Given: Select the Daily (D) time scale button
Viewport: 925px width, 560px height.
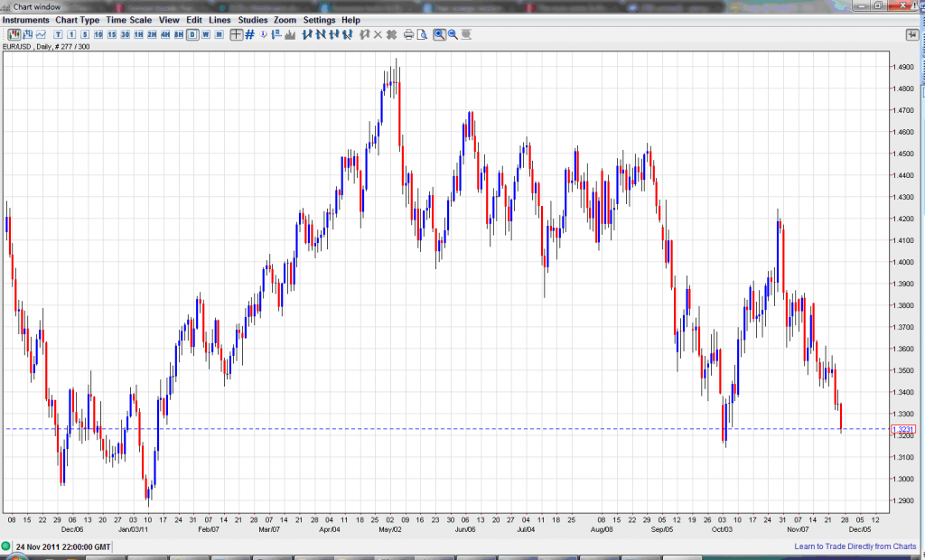Looking at the screenshot, I should click(192, 35).
